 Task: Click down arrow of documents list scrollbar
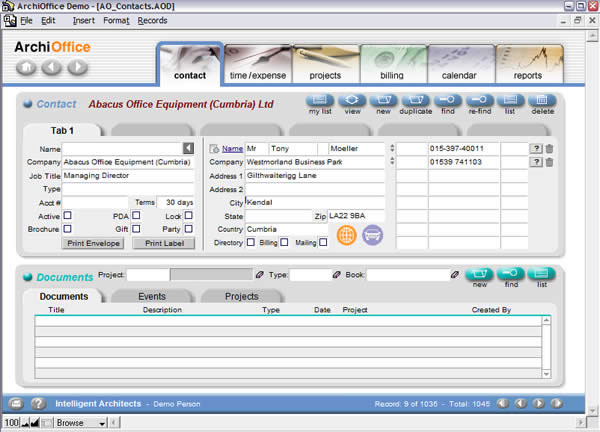546,374
